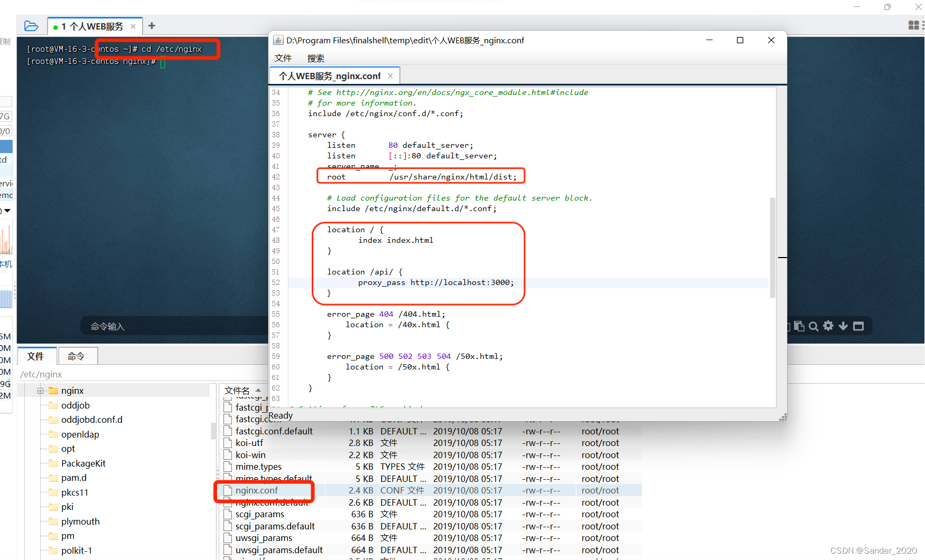Select the pki folder in tree
Screen dimensions: 925x560
(x=67, y=507)
